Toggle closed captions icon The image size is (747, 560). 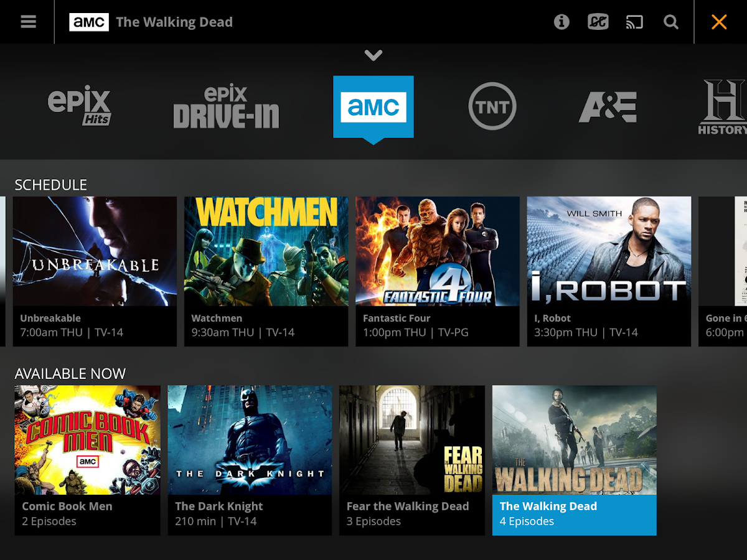pos(598,22)
